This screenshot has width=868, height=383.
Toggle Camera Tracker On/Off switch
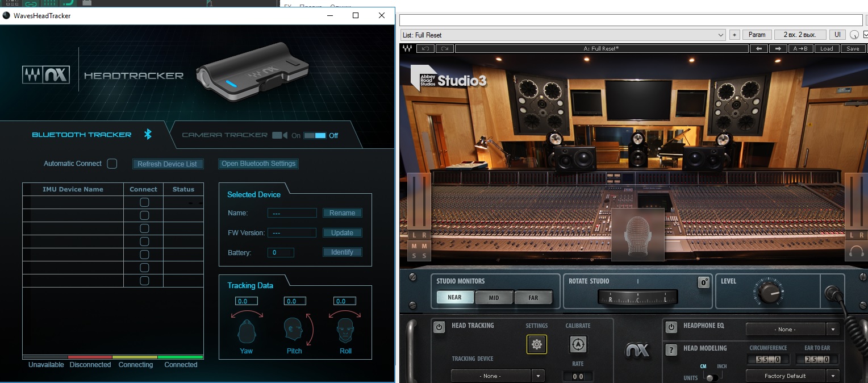pos(315,135)
